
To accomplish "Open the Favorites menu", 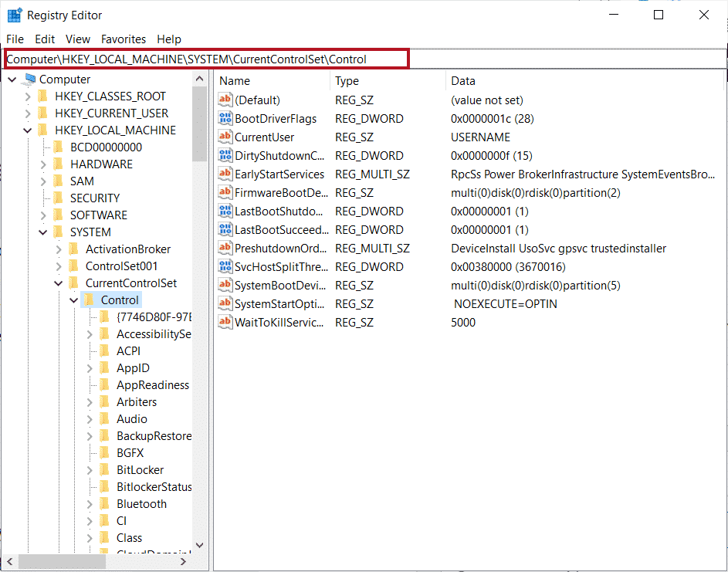I will point(124,39).
